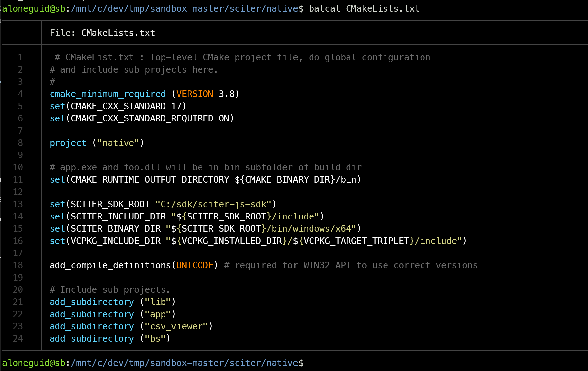Screen dimensions: 588x371
Task: Click line number 24 in gutter
Action: click(x=18, y=339)
